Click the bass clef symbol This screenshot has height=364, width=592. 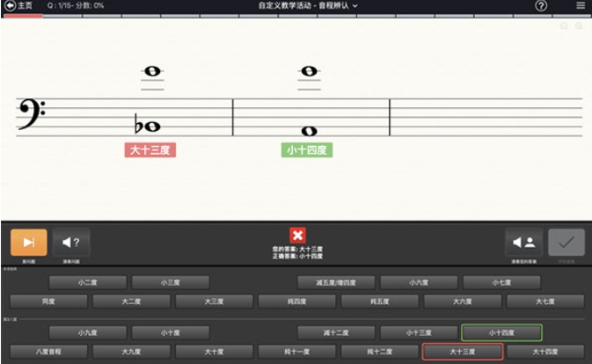tap(32, 114)
